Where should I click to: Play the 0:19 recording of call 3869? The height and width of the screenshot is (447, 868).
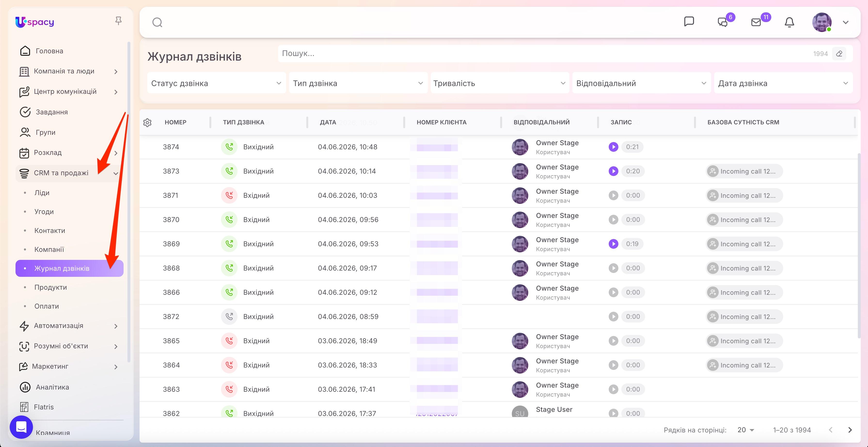pyautogui.click(x=613, y=244)
